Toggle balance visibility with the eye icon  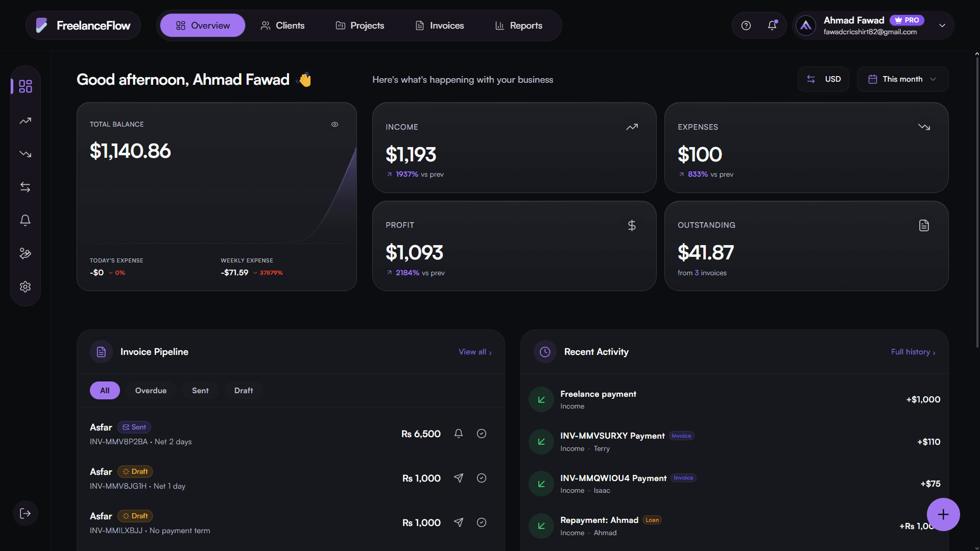pyautogui.click(x=334, y=124)
